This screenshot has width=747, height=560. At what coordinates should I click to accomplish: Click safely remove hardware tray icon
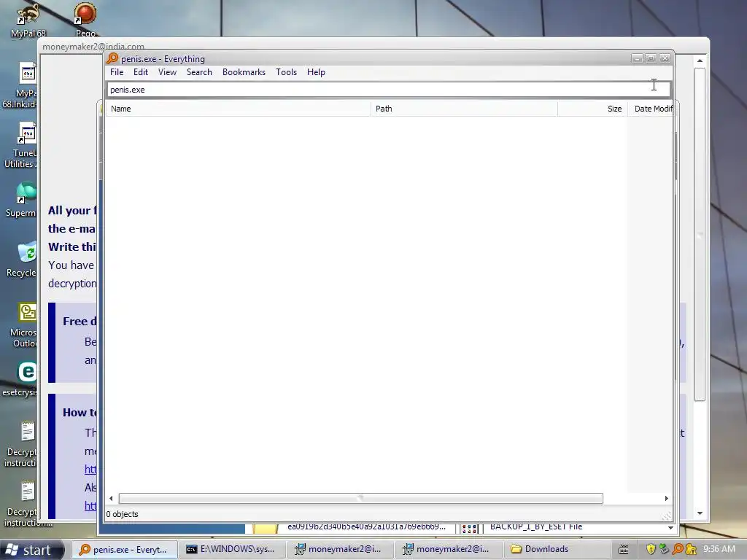click(664, 549)
